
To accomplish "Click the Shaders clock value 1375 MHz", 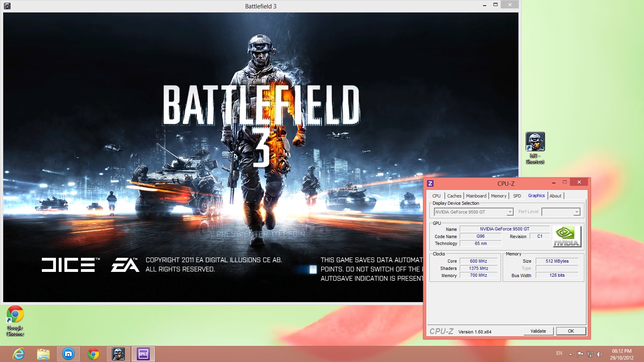I will point(479,268).
